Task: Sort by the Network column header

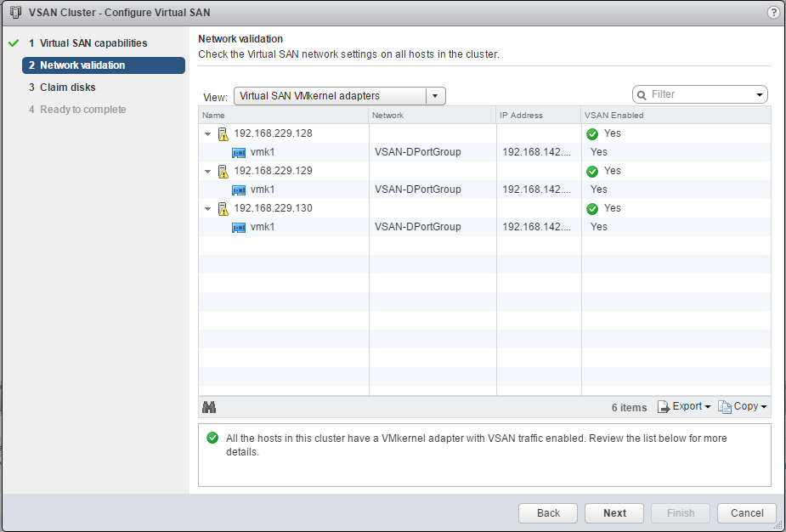Action: (x=433, y=116)
